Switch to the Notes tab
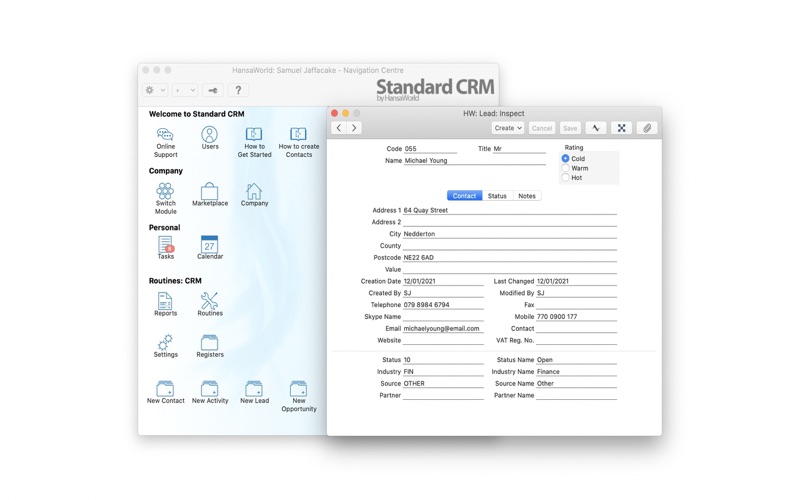This screenshot has width=800, height=500. [527, 196]
